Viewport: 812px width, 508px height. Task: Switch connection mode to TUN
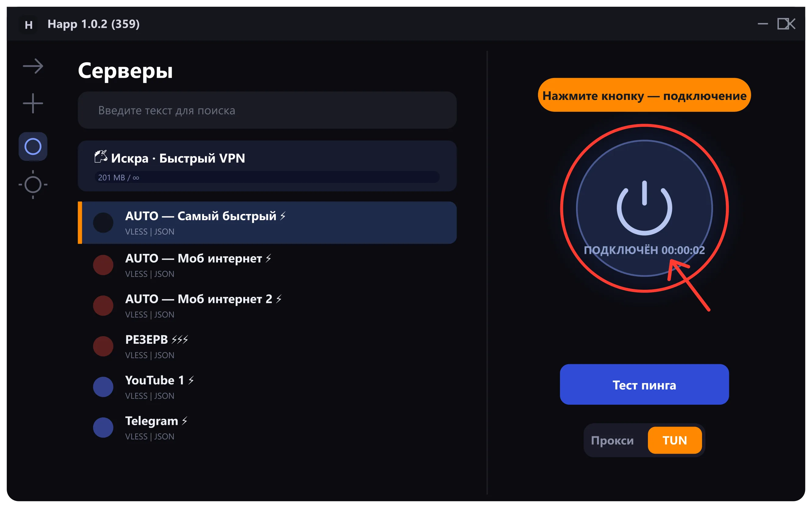click(x=675, y=440)
